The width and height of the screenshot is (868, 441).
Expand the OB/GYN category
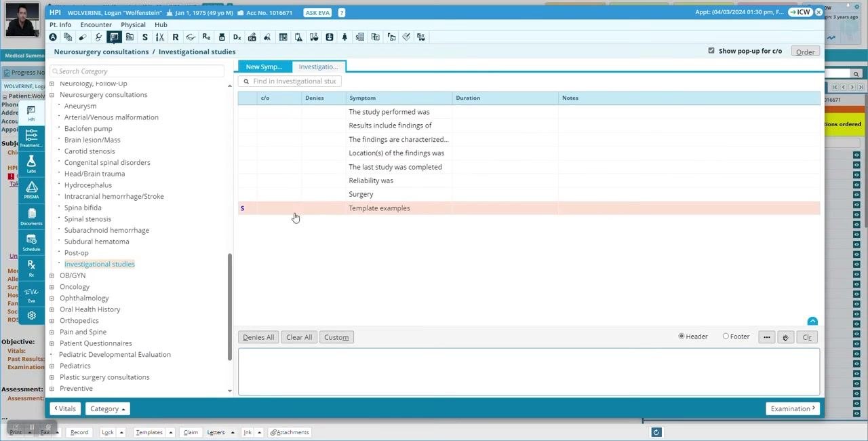[x=52, y=275]
